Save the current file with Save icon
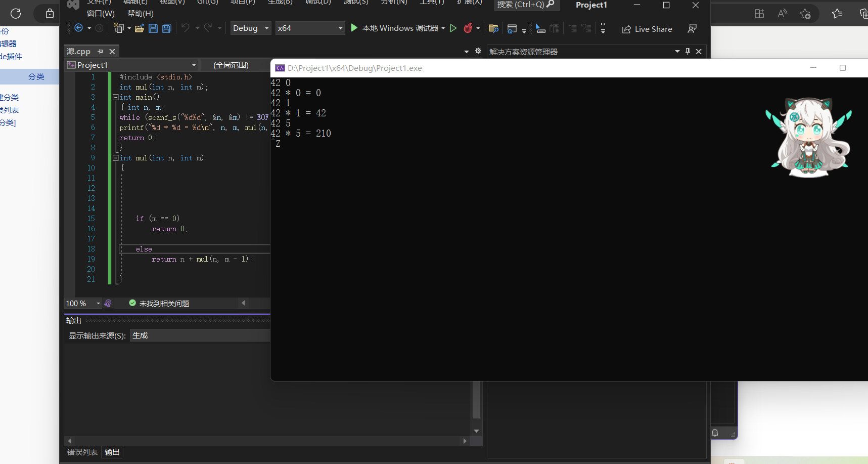 153,28
